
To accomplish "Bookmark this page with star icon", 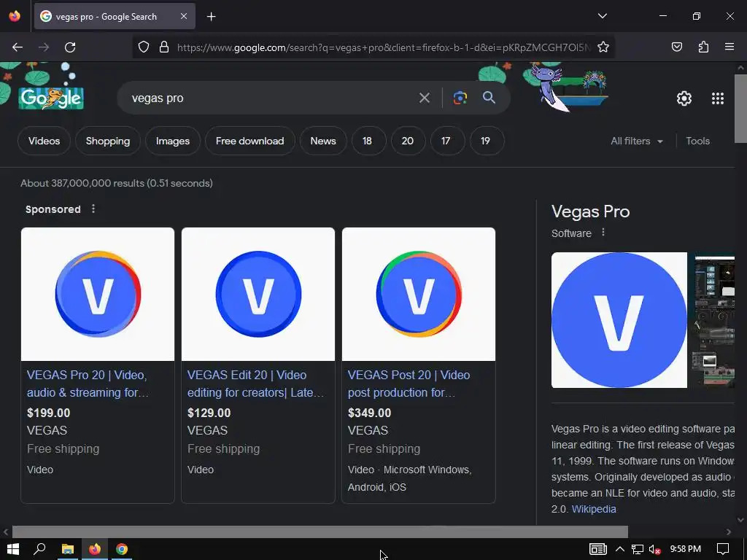I will coord(603,47).
